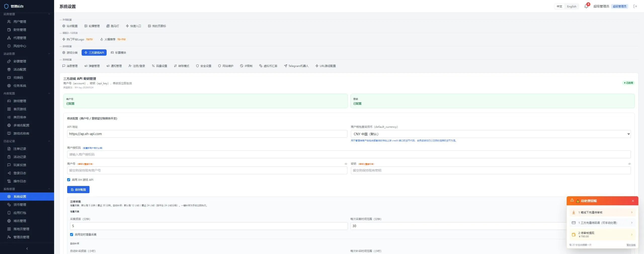Screen dimensions: 644x254
Task: Open the 2 待审核提现 reminder
Action: click(x=602, y=234)
